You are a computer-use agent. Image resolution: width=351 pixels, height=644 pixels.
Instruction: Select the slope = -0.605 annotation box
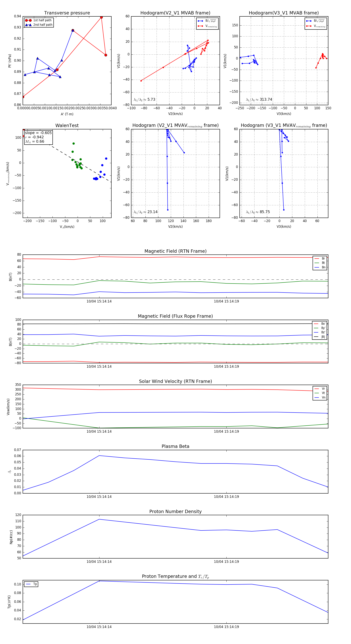(38, 137)
